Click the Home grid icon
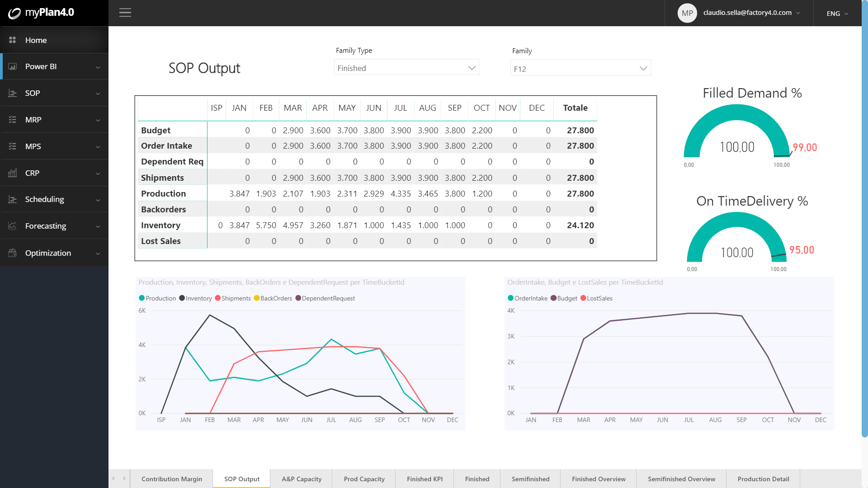This screenshot has width=868, height=488. [13, 40]
